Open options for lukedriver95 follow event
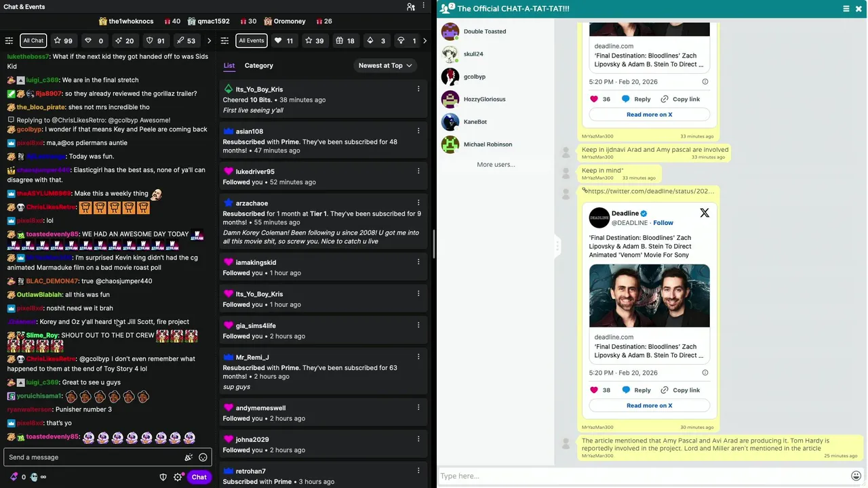 [x=418, y=171]
